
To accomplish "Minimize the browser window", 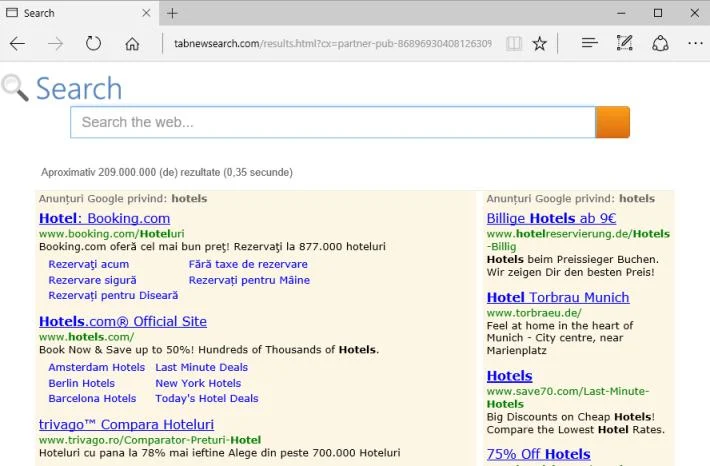I will tap(621, 13).
